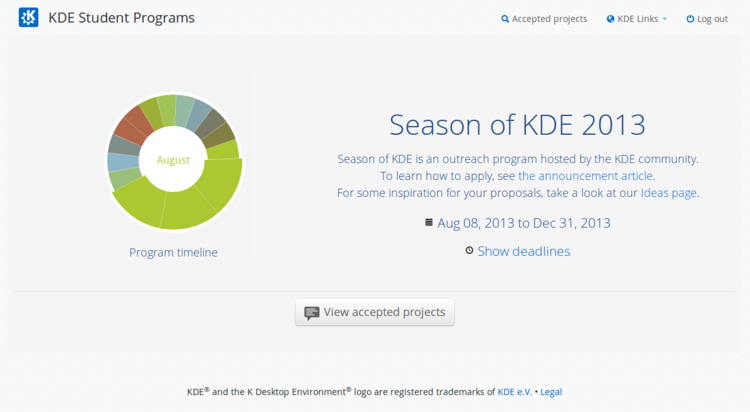Expand the KDE Links dropdown caret
Viewport: 750px width, 412px height.
[664, 19]
